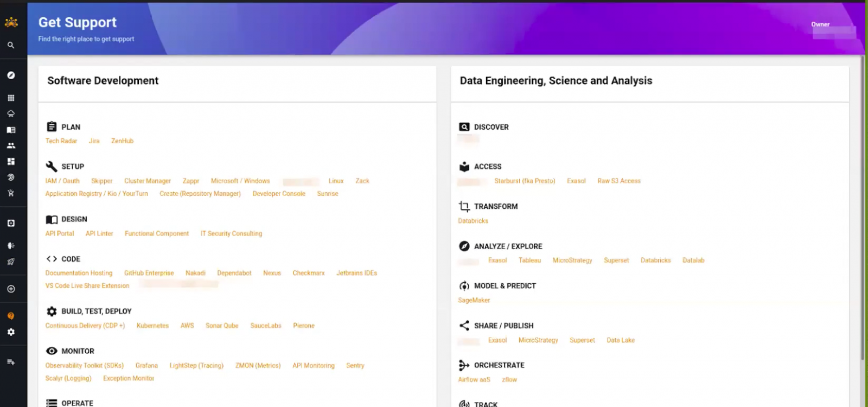
Task: Open the rocket icon in the sidebar
Action: (11, 262)
